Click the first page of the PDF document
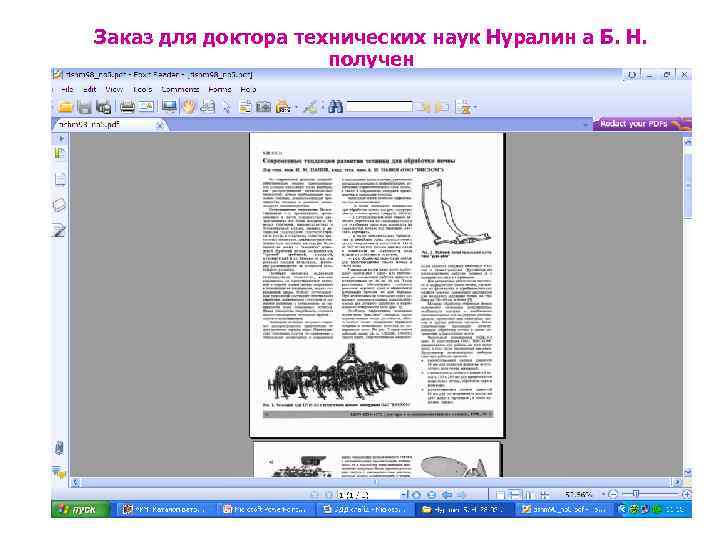This screenshot has height=540, width=720. coord(377,285)
